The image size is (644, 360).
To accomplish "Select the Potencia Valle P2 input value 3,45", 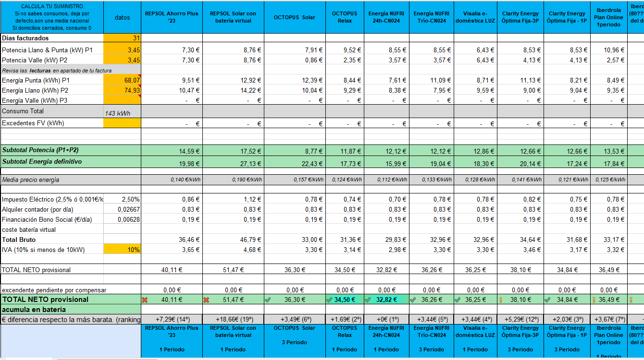I will [x=122, y=60].
